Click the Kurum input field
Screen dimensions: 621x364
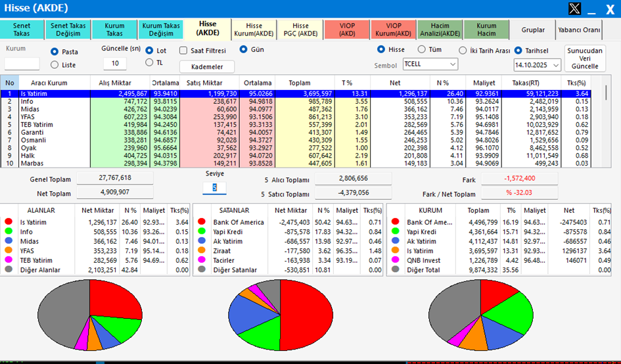coord(22,64)
